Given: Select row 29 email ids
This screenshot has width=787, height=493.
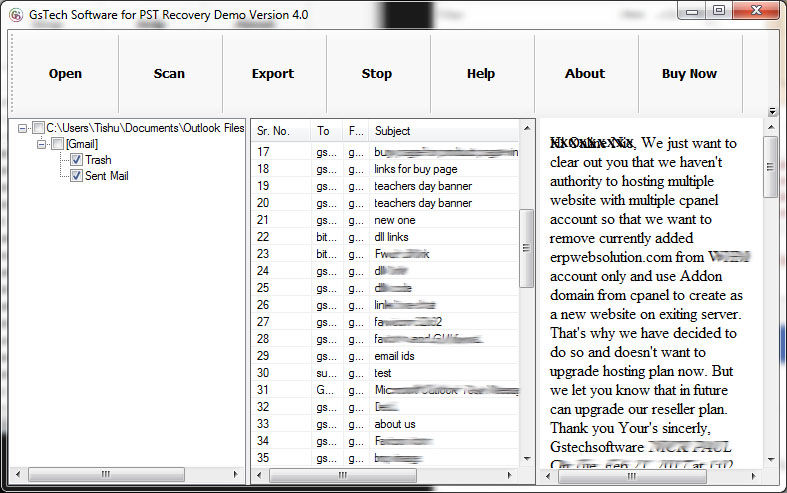Looking at the screenshot, I should pyautogui.click(x=385, y=356).
